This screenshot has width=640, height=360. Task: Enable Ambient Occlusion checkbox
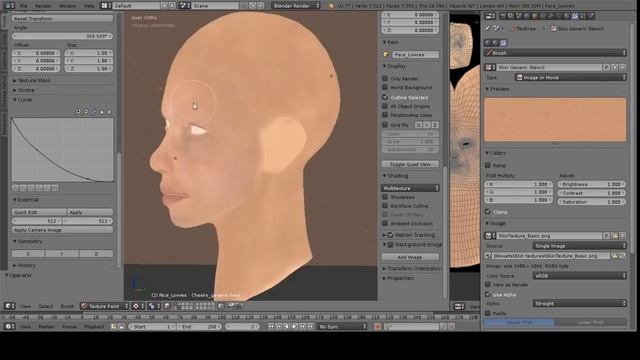click(x=385, y=223)
